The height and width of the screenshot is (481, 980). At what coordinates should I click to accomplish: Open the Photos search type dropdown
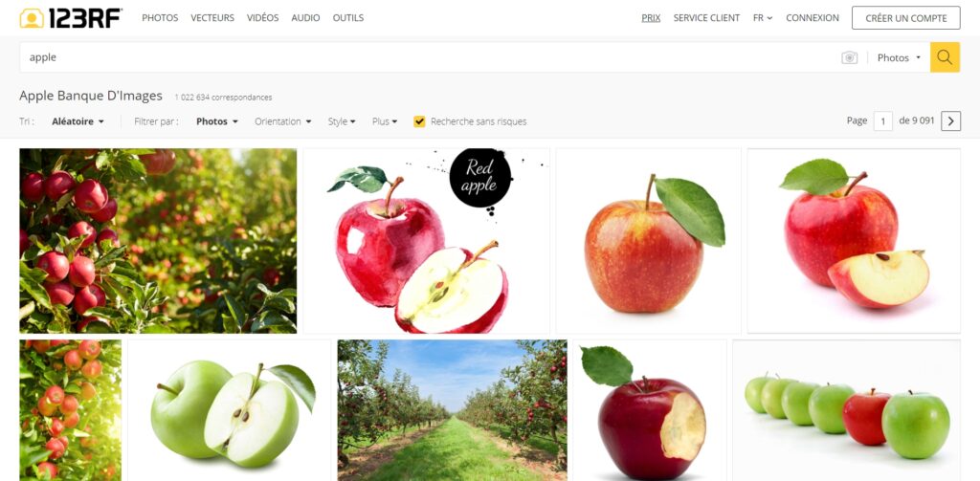click(899, 57)
